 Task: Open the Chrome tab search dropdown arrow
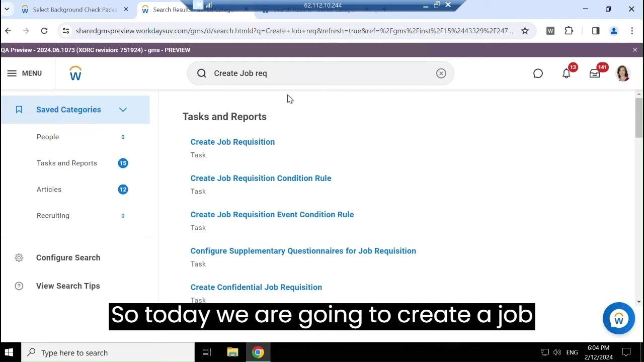tap(7, 9)
